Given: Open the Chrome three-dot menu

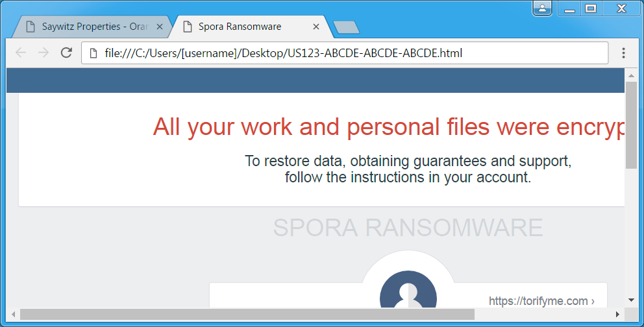Looking at the screenshot, I should coord(623,53).
